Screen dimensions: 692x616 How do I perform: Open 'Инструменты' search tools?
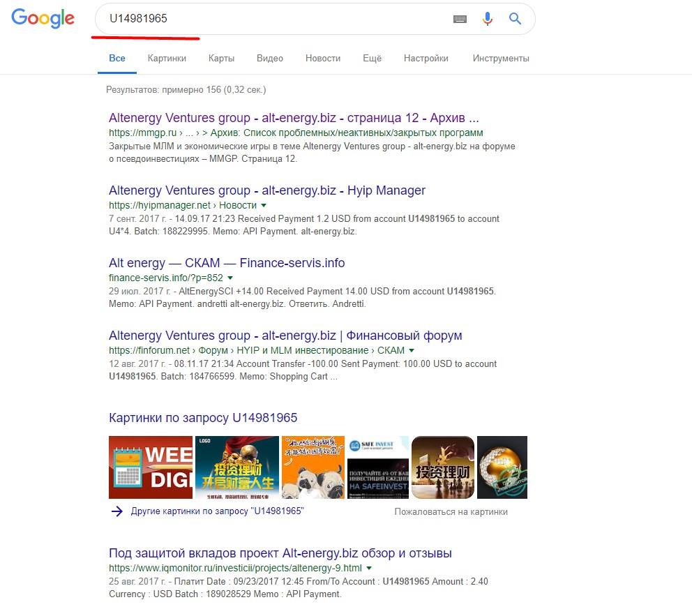pos(501,58)
